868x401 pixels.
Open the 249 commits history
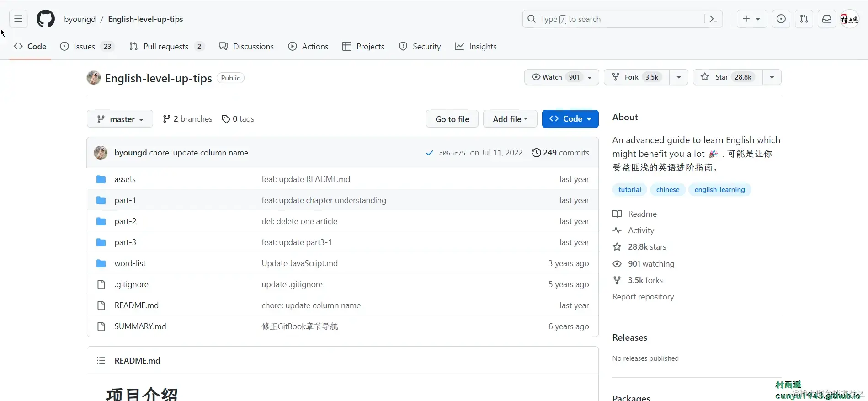pyautogui.click(x=560, y=153)
